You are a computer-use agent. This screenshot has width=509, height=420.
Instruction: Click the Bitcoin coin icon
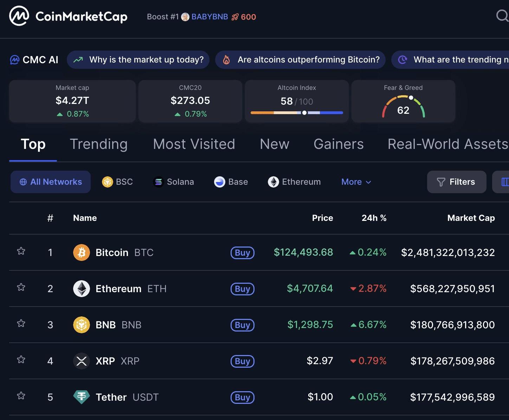pyautogui.click(x=82, y=252)
